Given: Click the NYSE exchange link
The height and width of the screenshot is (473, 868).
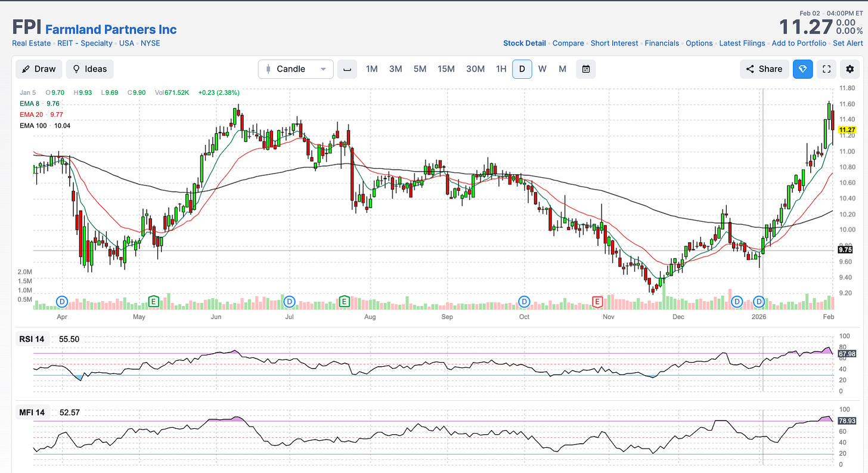Looking at the screenshot, I should click(x=150, y=43).
